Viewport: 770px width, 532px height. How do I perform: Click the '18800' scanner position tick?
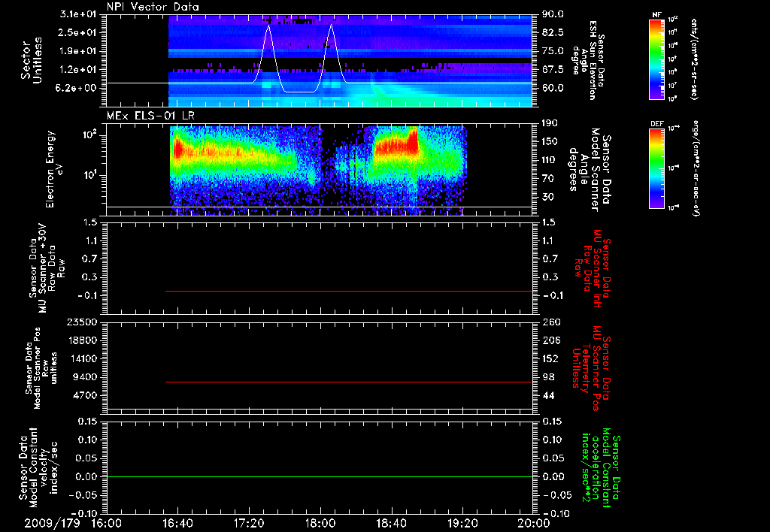[x=82, y=340]
